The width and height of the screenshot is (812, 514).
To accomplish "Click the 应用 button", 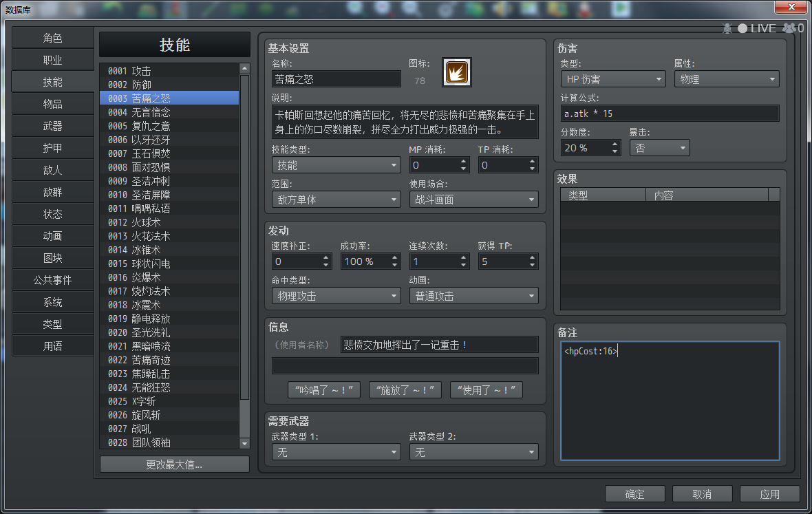I will (769, 494).
